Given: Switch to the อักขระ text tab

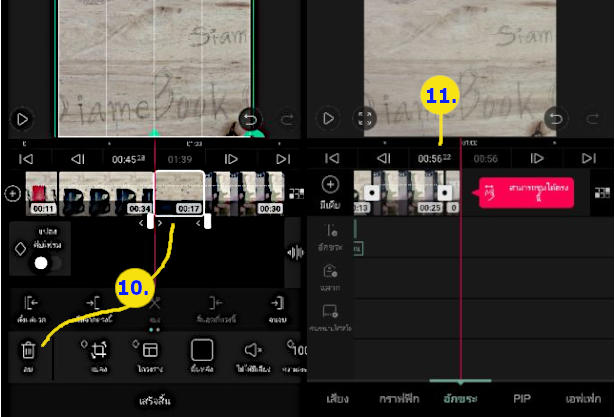Looking at the screenshot, I should 460,399.
